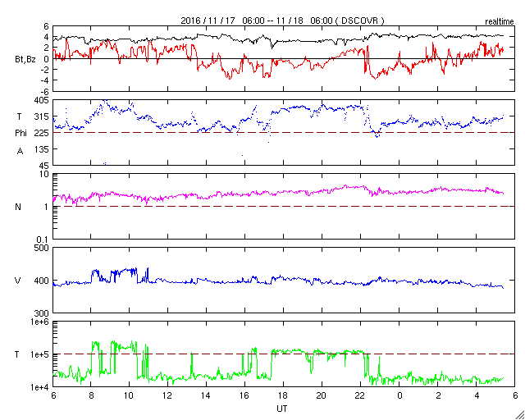Click the "22" hour label on time axis
The image size is (525, 420).
[361, 395]
